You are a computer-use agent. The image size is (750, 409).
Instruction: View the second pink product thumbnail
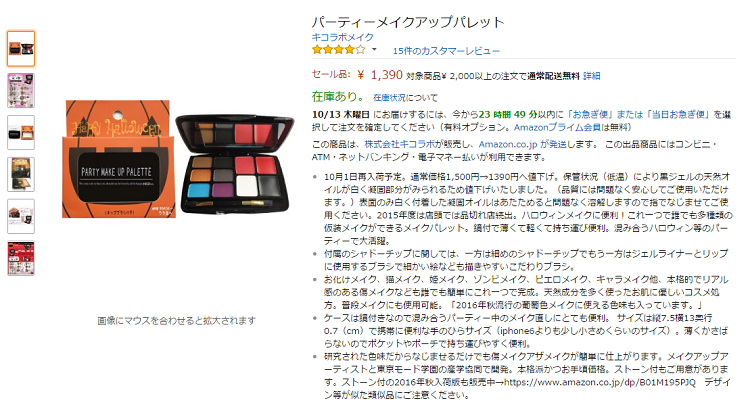(21, 90)
